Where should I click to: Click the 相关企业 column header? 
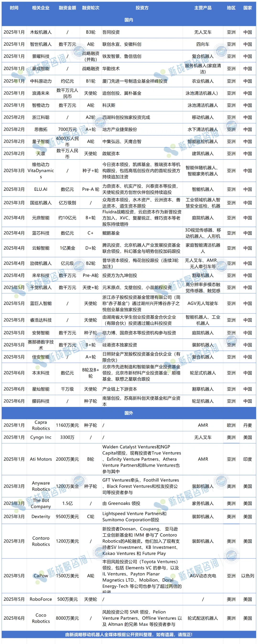[x=41, y=8]
